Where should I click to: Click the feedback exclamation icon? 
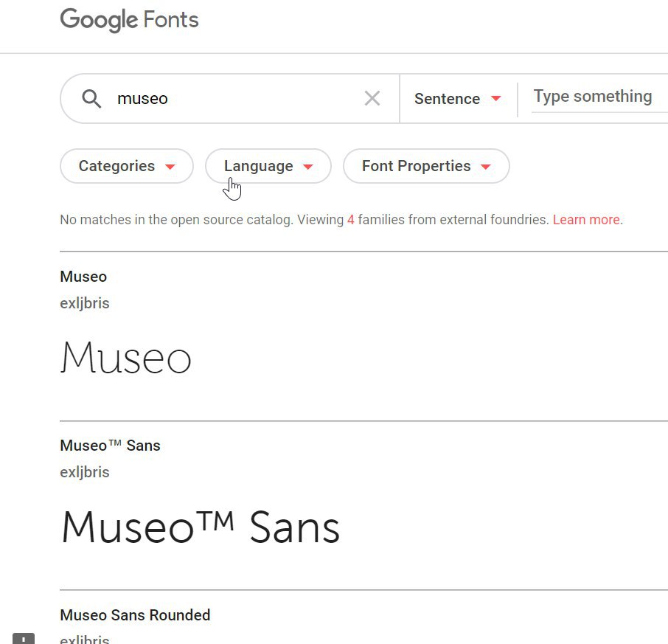pyautogui.click(x=24, y=638)
